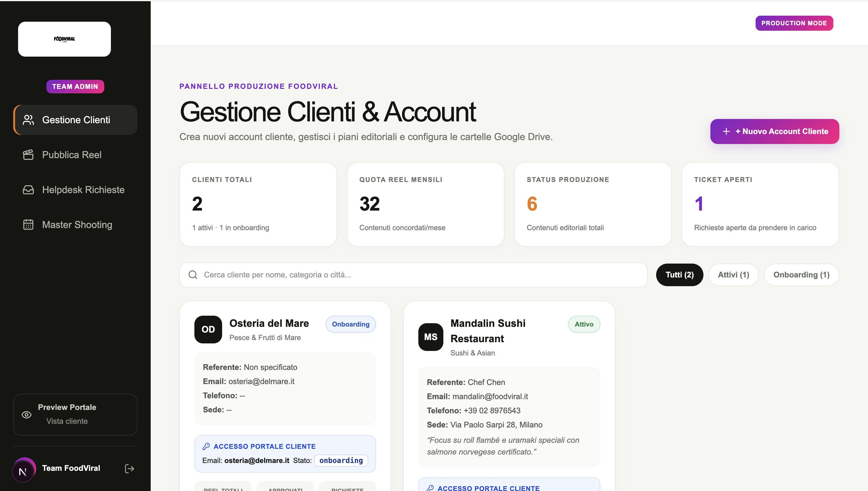The height and width of the screenshot is (491, 868).
Task: Open the Clienti Totali stat card
Action: pyautogui.click(x=258, y=204)
